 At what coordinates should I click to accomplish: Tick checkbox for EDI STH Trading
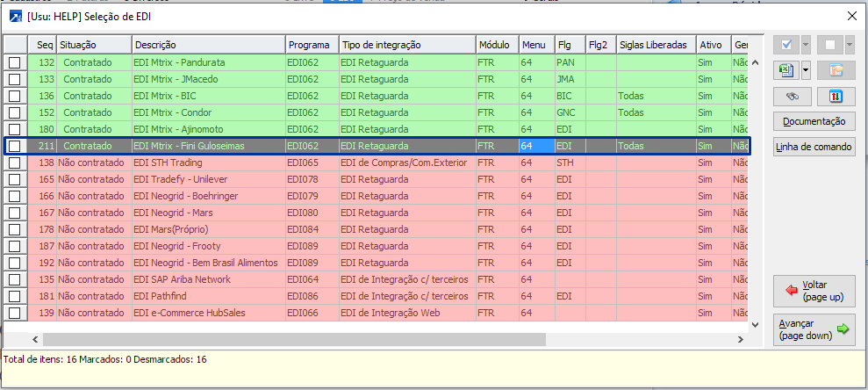pos(15,162)
